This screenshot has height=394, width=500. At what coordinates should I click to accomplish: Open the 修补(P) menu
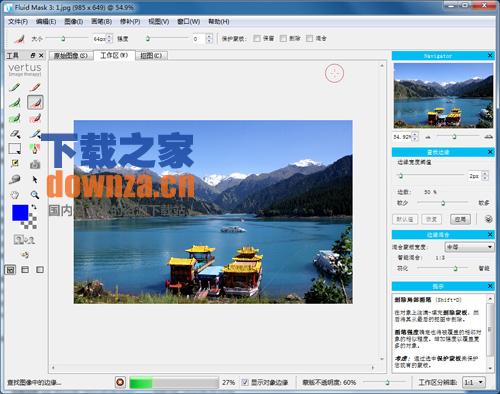[x=130, y=22]
